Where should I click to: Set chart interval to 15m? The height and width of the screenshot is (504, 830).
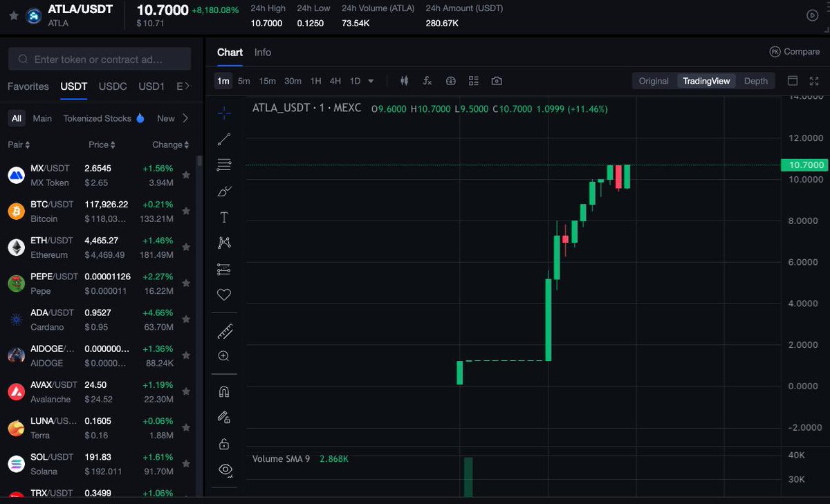click(x=268, y=81)
